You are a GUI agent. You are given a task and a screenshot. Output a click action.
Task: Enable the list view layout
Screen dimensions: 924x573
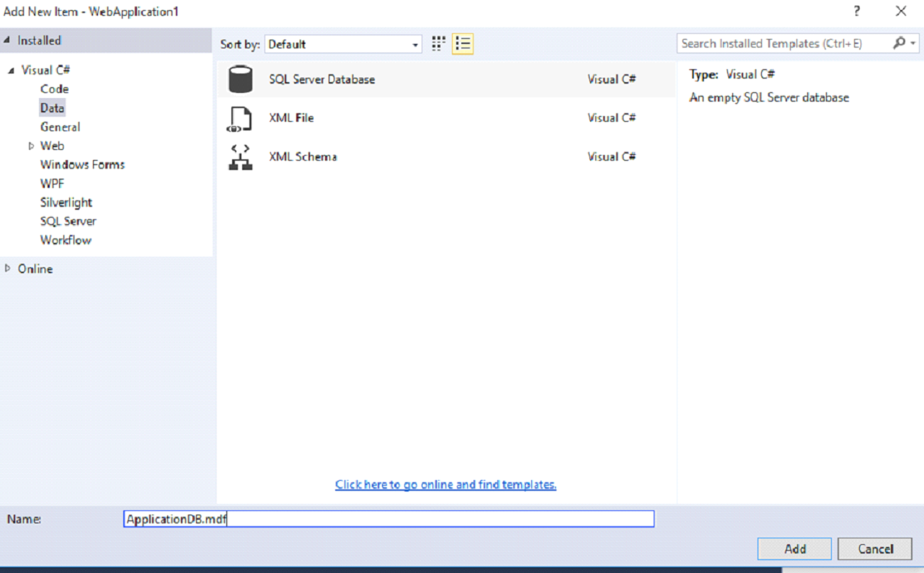[463, 43]
